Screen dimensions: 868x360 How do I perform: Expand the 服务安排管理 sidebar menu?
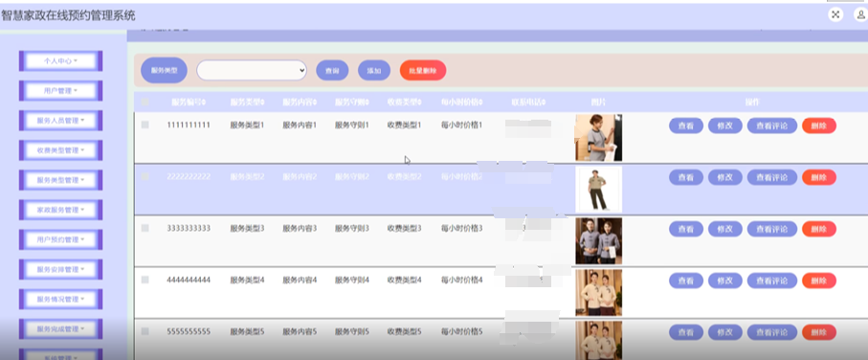point(61,269)
